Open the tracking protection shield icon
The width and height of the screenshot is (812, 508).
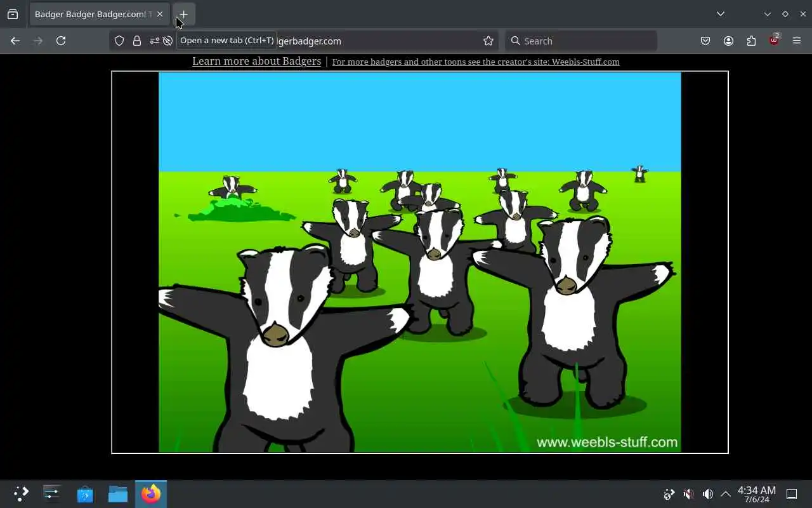(x=119, y=41)
